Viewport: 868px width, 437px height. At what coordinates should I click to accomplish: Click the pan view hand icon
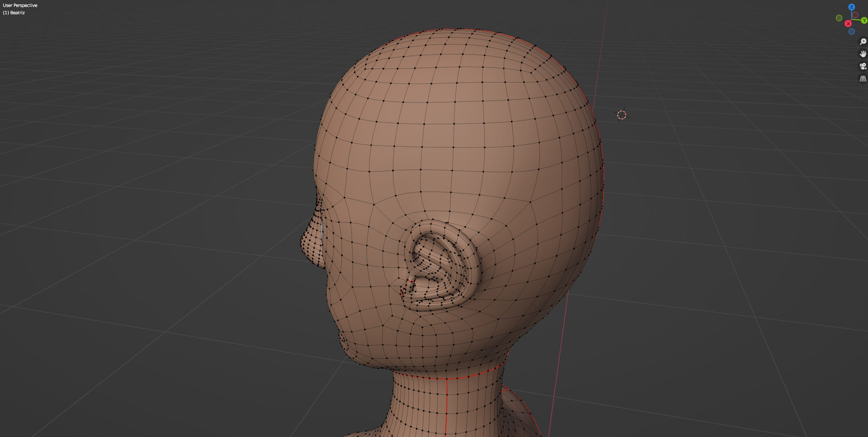(x=863, y=54)
